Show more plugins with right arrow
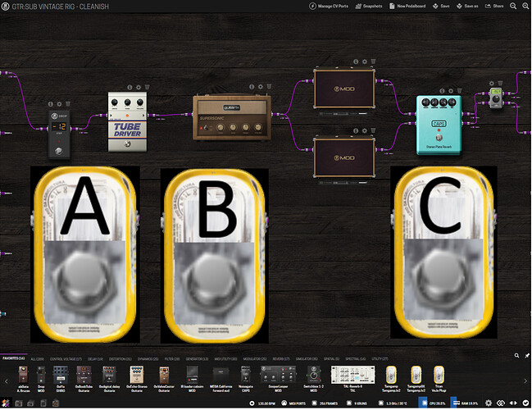 click(x=525, y=381)
